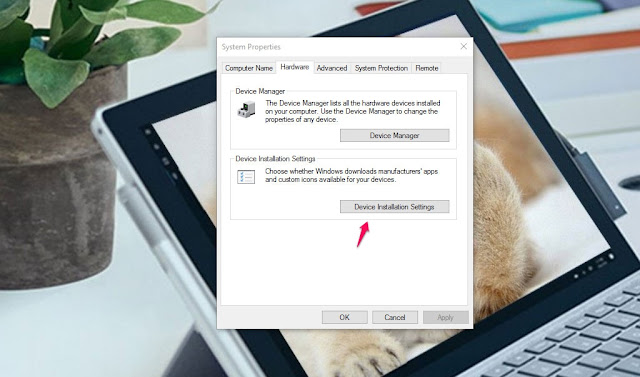
Task: Click the Device Manager group label
Action: coord(260,91)
